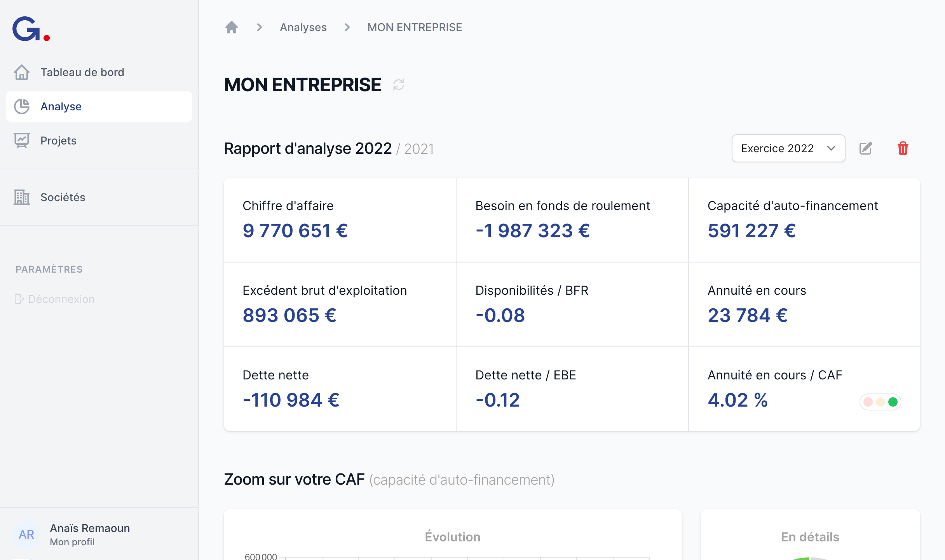Click the Déconnexion logout icon
The height and width of the screenshot is (560, 945).
[19, 299]
